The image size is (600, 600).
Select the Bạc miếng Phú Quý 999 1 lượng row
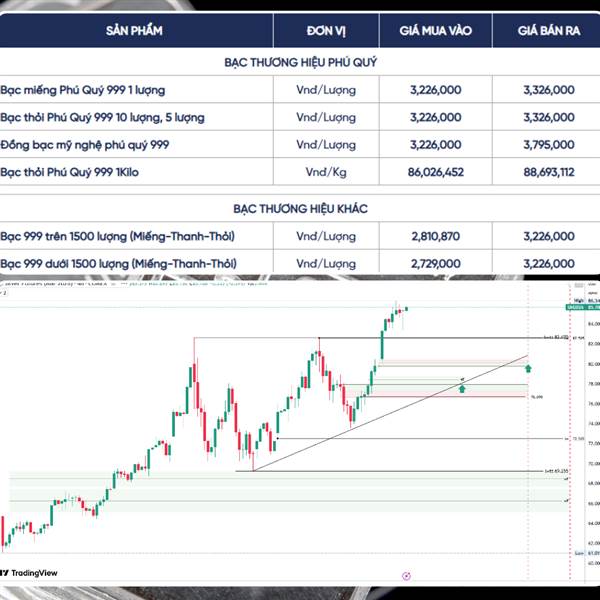(300, 90)
